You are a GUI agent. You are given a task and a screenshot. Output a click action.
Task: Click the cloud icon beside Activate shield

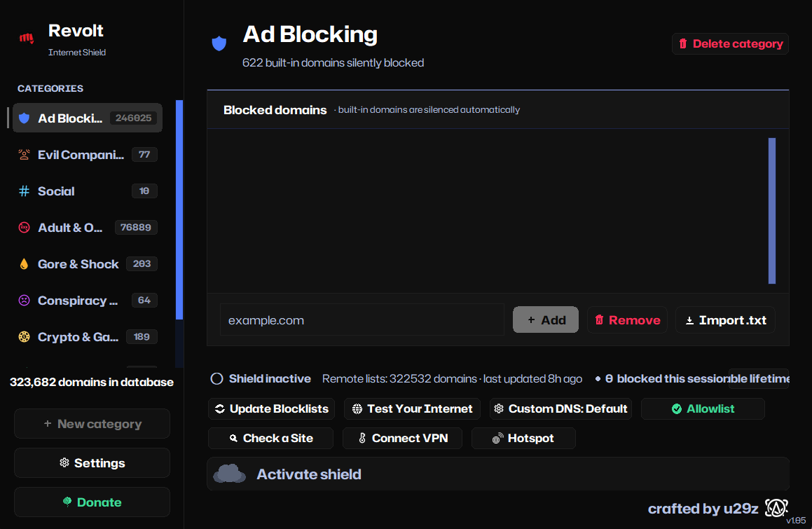[229, 474]
